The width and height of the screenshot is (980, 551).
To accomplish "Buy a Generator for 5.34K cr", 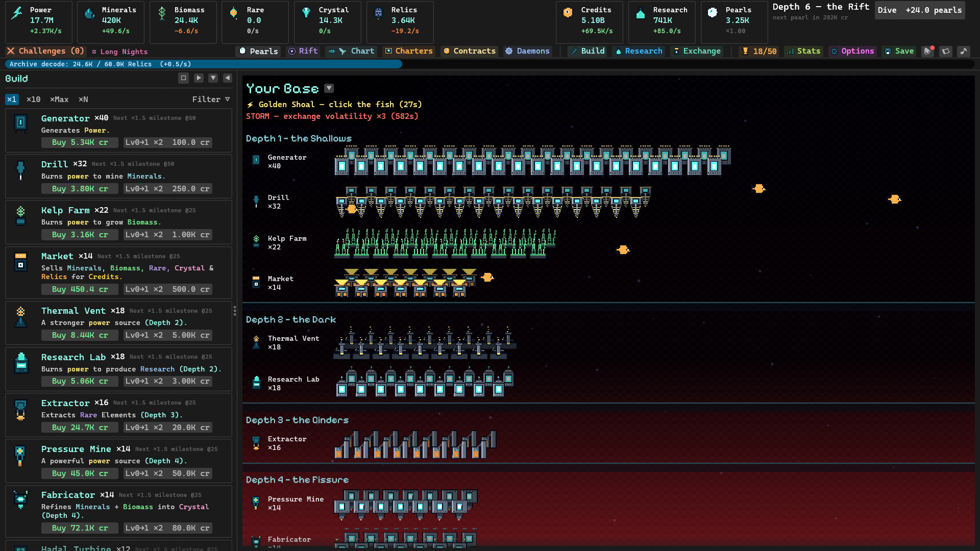I will tap(80, 142).
